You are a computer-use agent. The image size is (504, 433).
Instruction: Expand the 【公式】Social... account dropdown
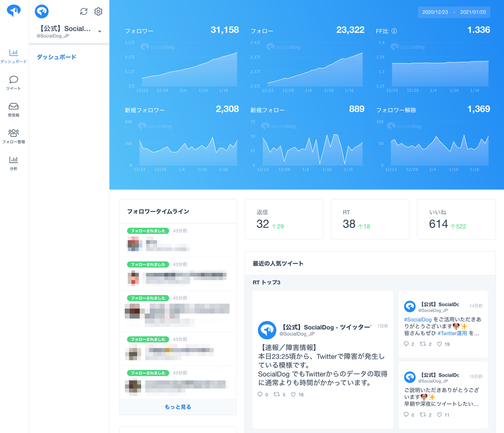(100, 32)
